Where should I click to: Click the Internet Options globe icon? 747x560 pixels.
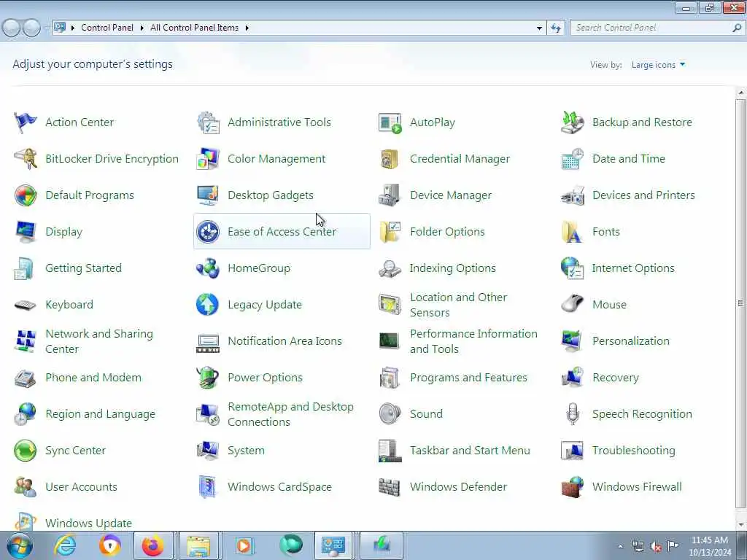click(572, 268)
